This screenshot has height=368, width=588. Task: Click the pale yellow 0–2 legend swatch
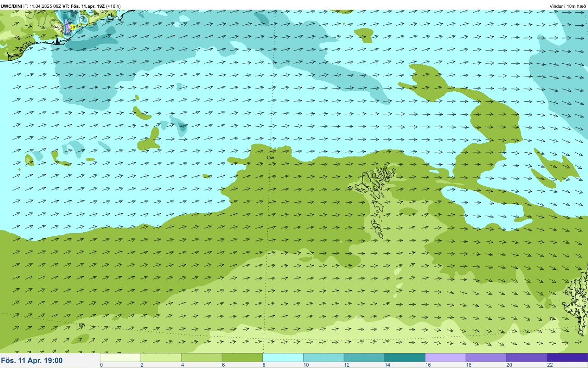tap(120, 357)
